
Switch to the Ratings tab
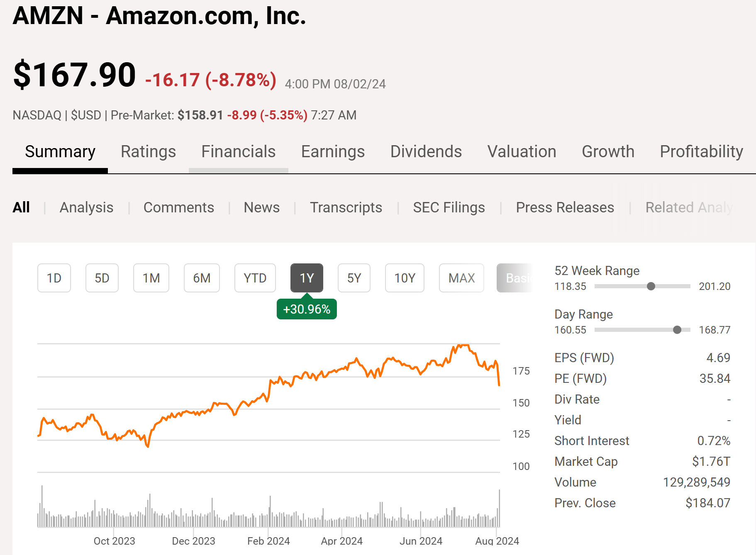click(148, 152)
